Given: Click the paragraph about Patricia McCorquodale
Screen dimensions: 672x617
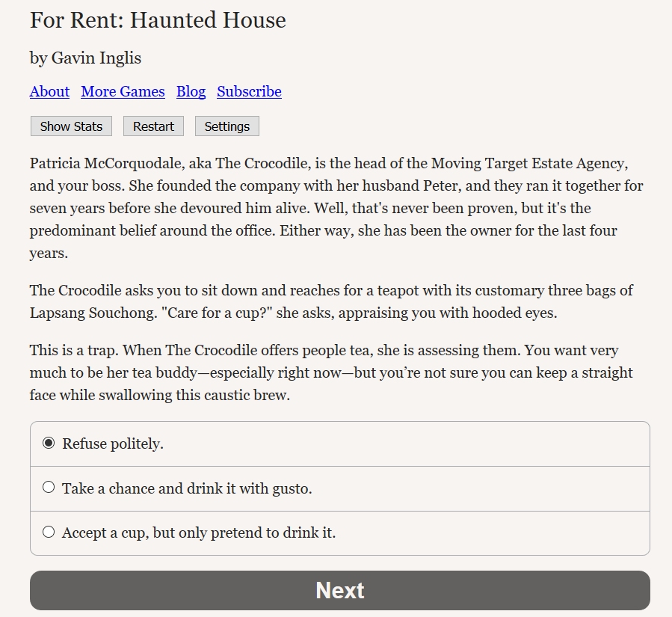Looking at the screenshot, I should click(336, 208).
